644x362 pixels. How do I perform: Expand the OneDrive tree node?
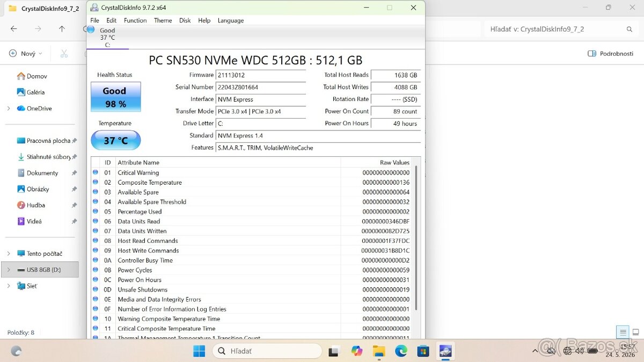(x=9, y=108)
